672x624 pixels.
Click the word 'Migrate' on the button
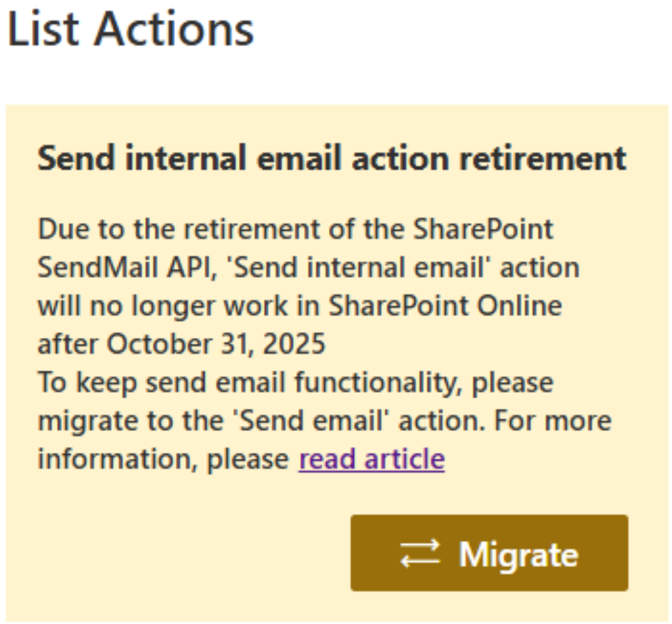(519, 555)
